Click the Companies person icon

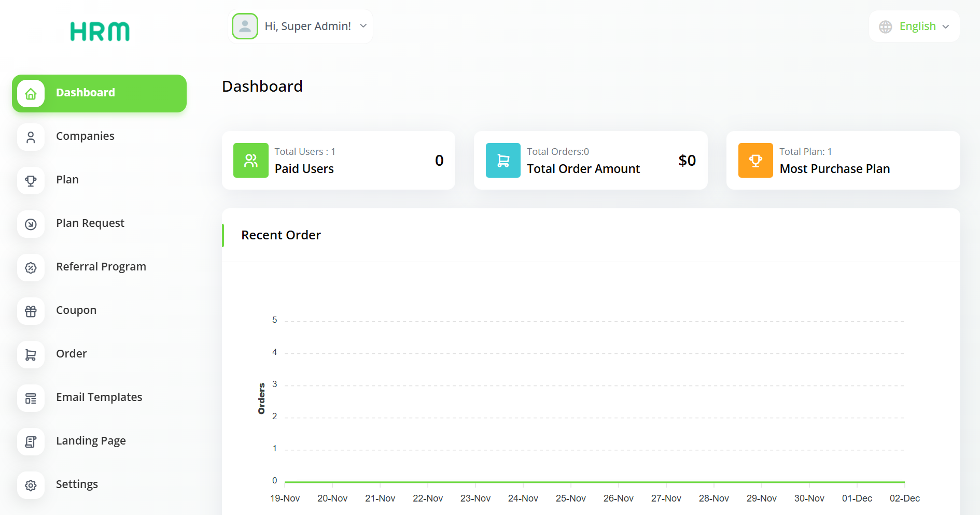click(x=31, y=137)
